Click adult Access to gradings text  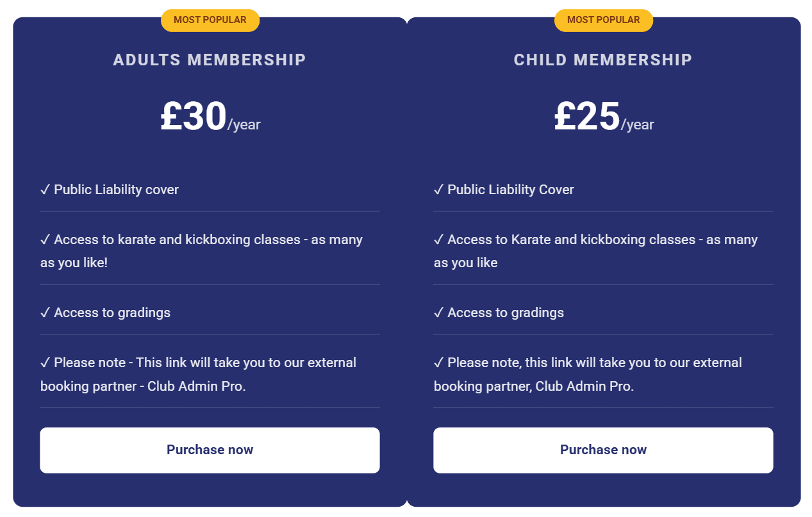point(112,313)
